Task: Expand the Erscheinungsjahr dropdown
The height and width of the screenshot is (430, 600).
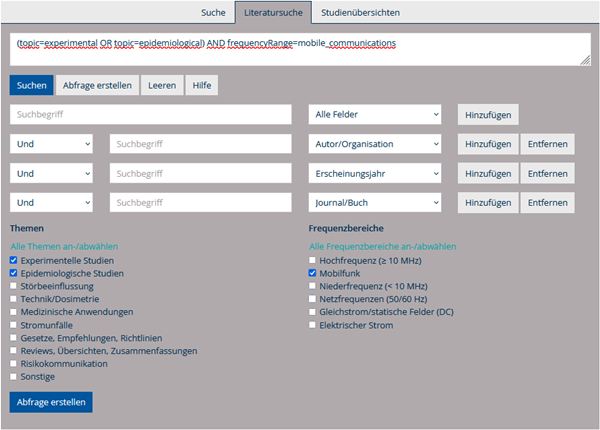Action: (x=374, y=173)
